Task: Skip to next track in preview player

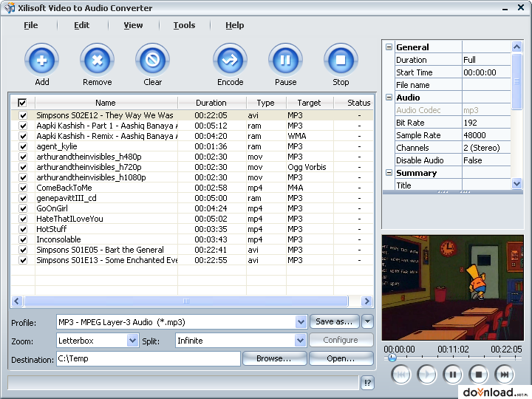Action: point(504,374)
